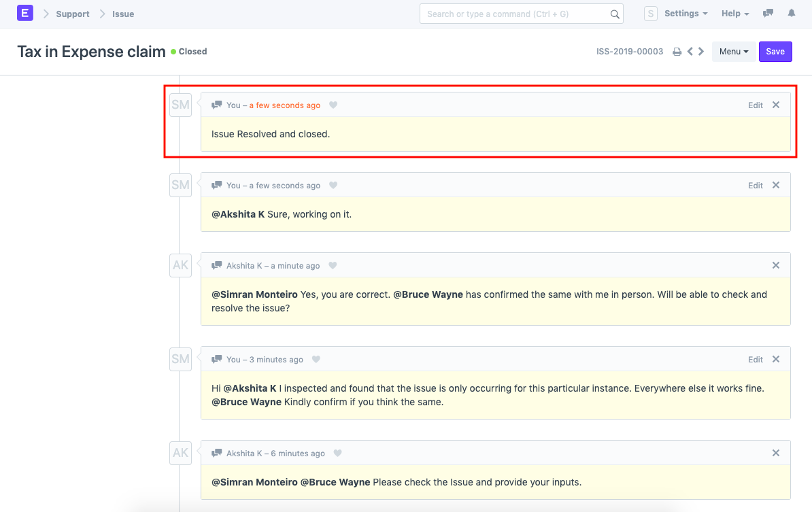
Task: Click the print icon beside ISS-2019-00003
Action: [677, 52]
